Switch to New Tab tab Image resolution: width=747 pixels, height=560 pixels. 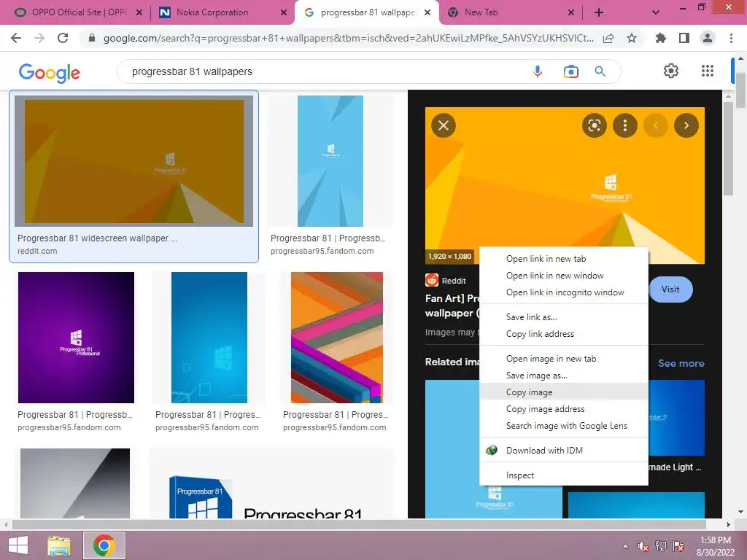click(x=510, y=12)
